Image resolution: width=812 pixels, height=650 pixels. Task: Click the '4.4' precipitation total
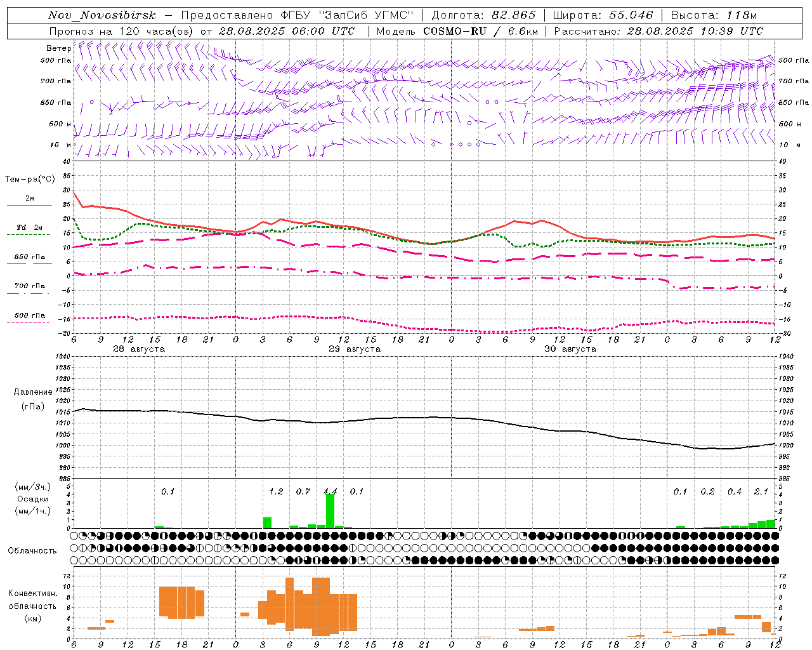click(x=330, y=491)
